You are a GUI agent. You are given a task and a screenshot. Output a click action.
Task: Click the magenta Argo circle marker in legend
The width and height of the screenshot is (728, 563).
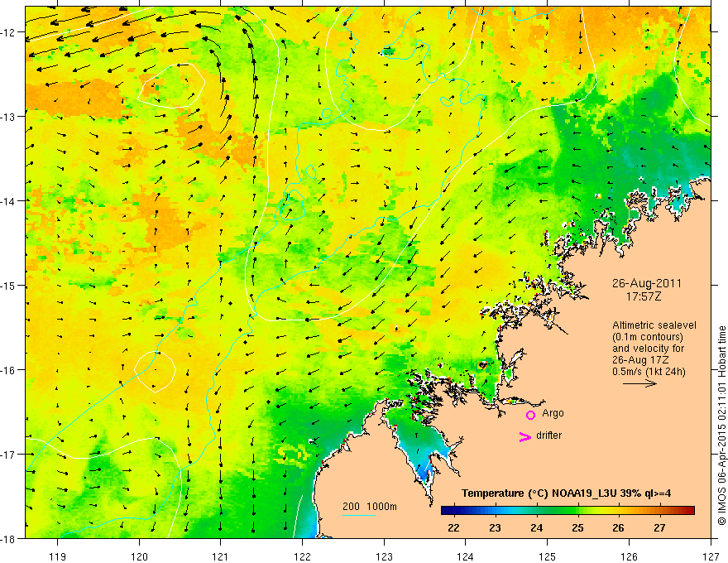530,415
